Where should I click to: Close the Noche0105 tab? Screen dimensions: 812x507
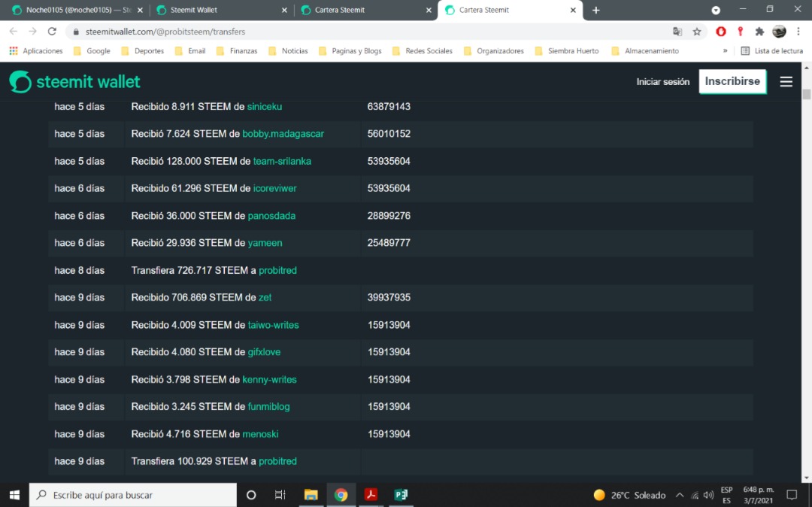click(x=140, y=11)
